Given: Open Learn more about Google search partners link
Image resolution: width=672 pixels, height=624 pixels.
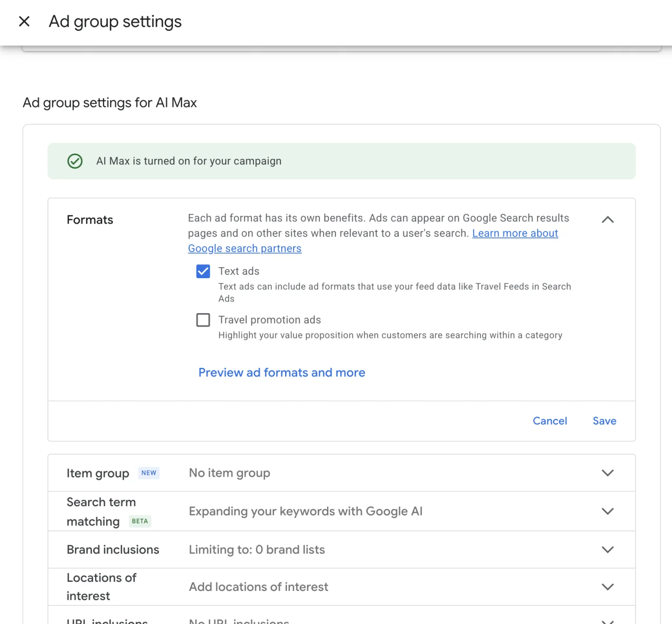Looking at the screenshot, I should (x=515, y=234).
